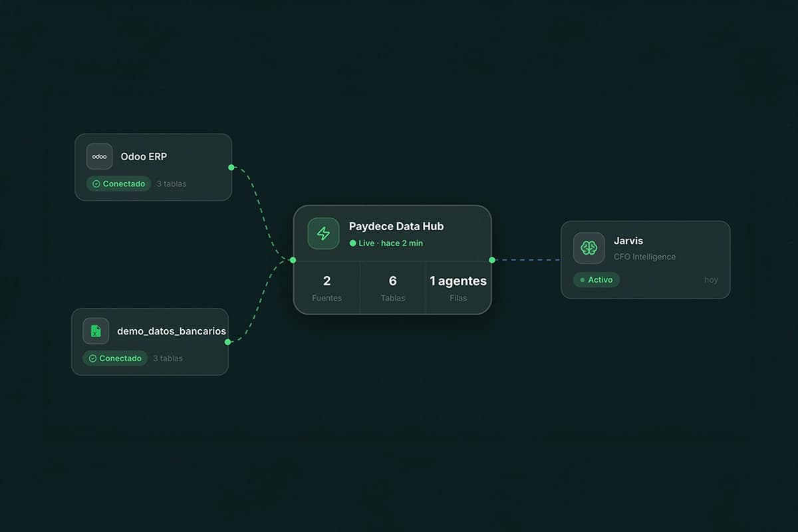Viewport: 798px width, 532px height.
Task: Click the green Live status dot
Action: point(354,243)
